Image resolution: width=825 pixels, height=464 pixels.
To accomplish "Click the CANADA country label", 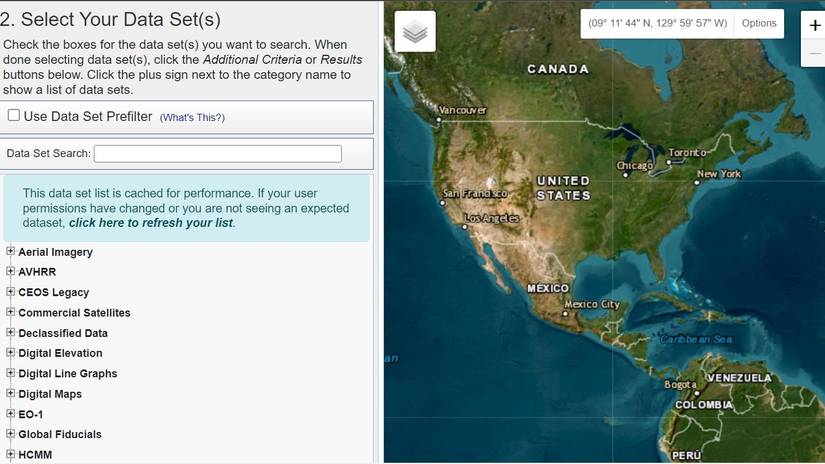I will 558,69.
